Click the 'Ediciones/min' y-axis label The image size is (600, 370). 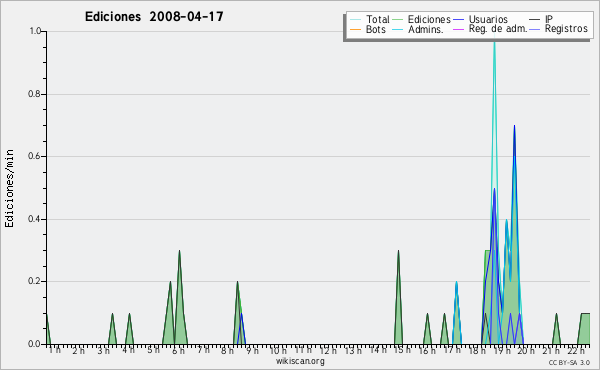pos(9,188)
